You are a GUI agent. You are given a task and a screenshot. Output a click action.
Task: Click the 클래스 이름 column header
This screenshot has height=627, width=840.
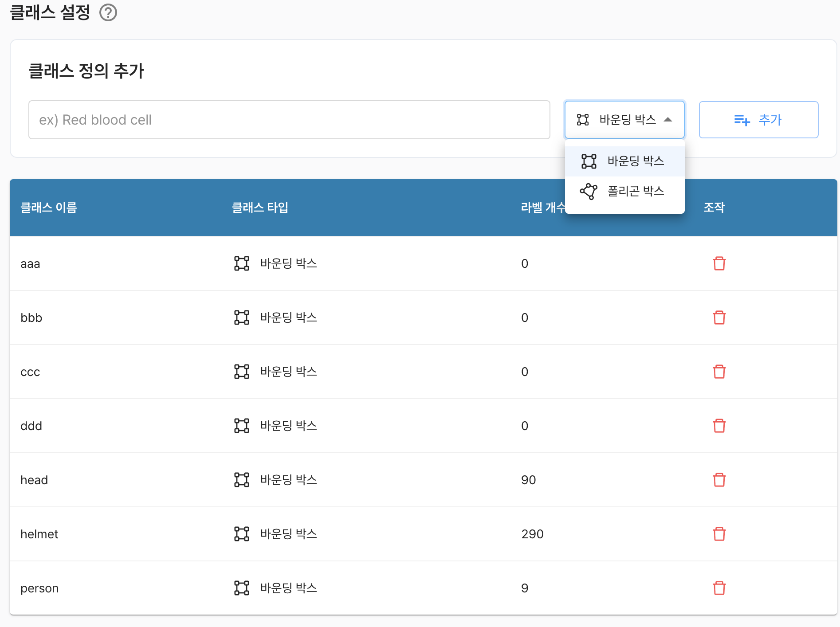(49, 208)
